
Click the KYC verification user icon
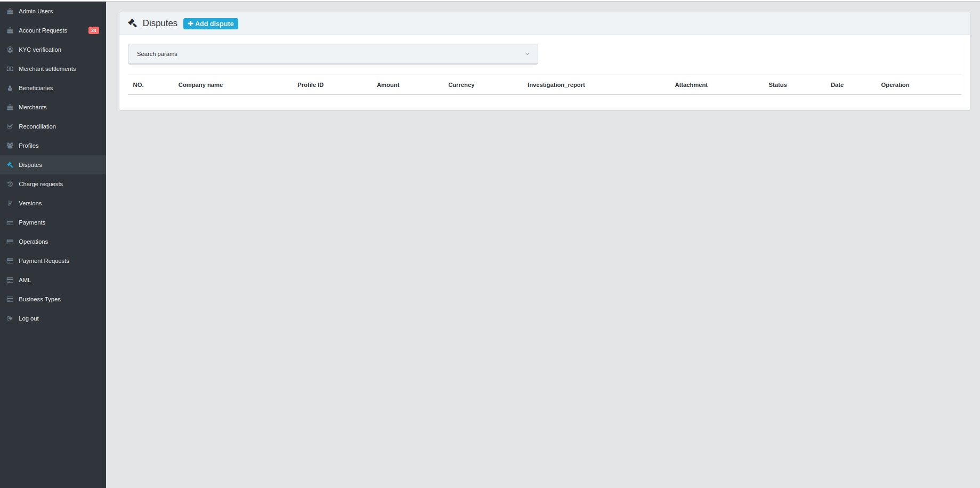10,50
